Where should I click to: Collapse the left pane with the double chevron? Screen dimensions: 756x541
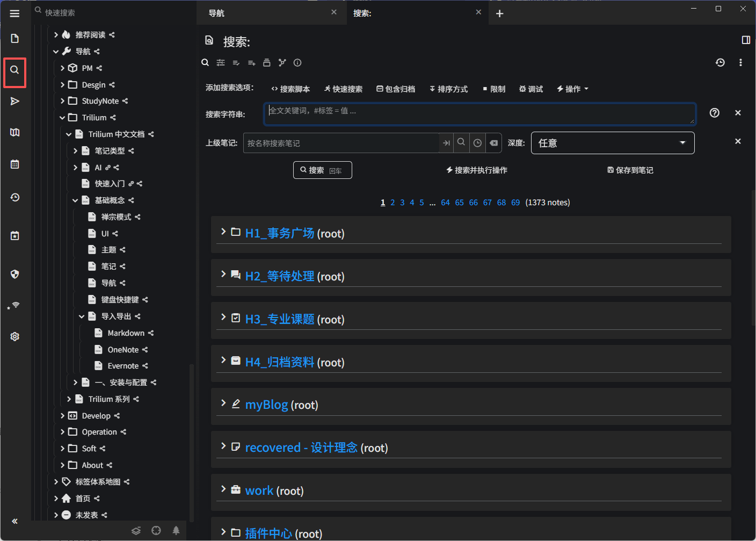(x=14, y=521)
